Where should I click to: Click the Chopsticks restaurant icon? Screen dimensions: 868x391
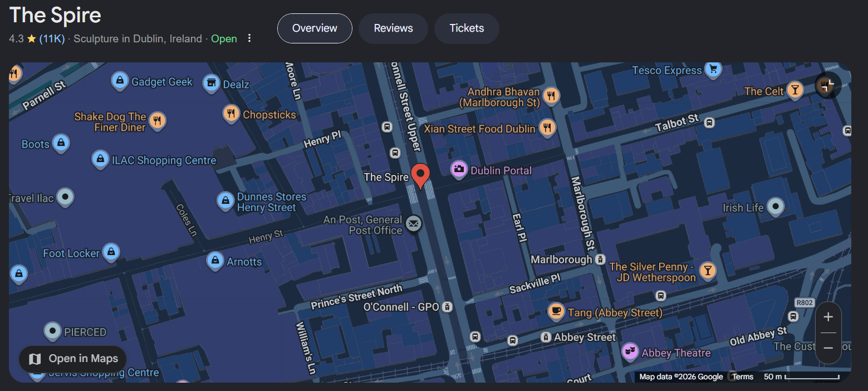click(x=231, y=114)
